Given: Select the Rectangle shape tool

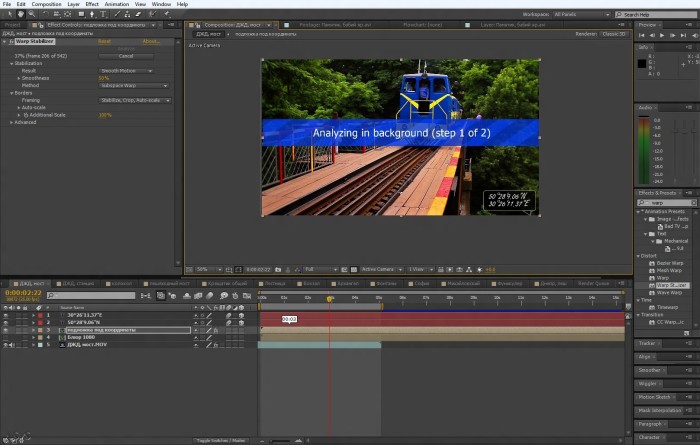Looking at the screenshot, I should coord(81,14).
